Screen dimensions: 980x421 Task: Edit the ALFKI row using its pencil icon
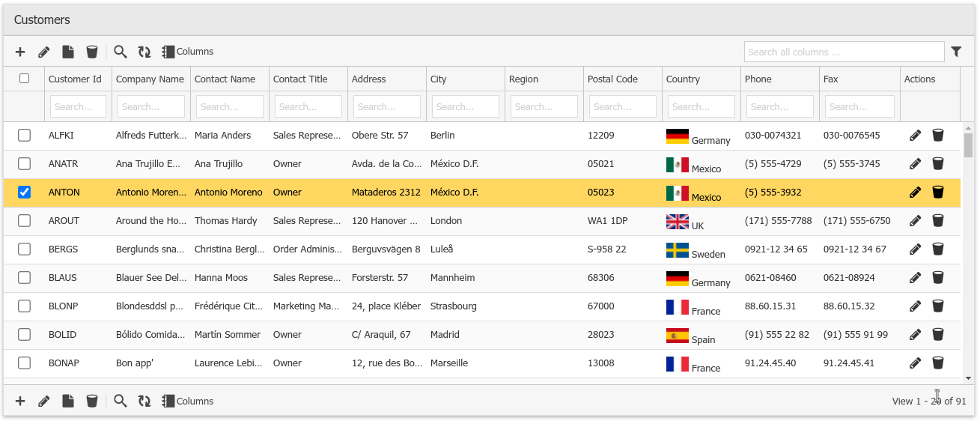click(915, 136)
